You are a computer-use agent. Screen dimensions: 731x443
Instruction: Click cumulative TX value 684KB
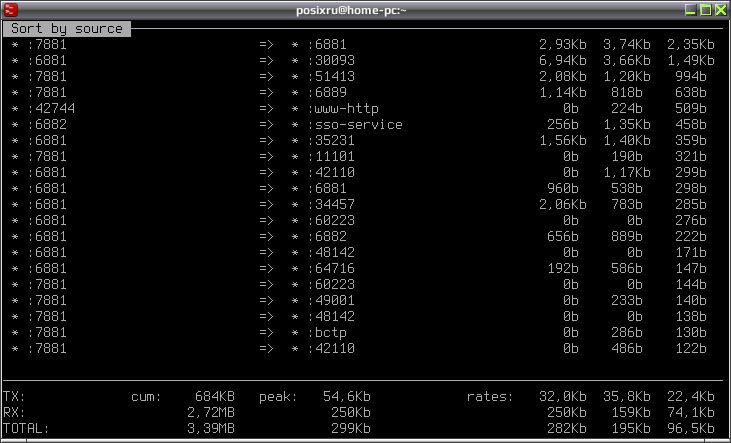click(215, 397)
